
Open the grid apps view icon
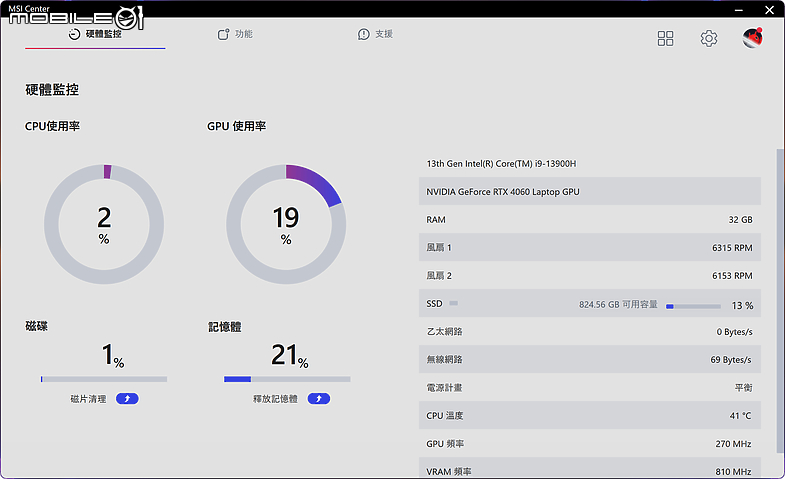point(665,39)
